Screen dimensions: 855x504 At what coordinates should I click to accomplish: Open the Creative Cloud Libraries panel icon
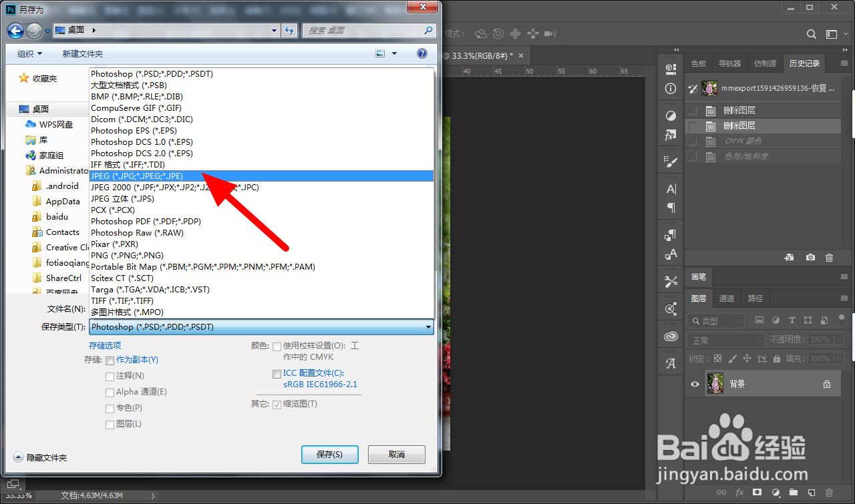click(x=671, y=336)
